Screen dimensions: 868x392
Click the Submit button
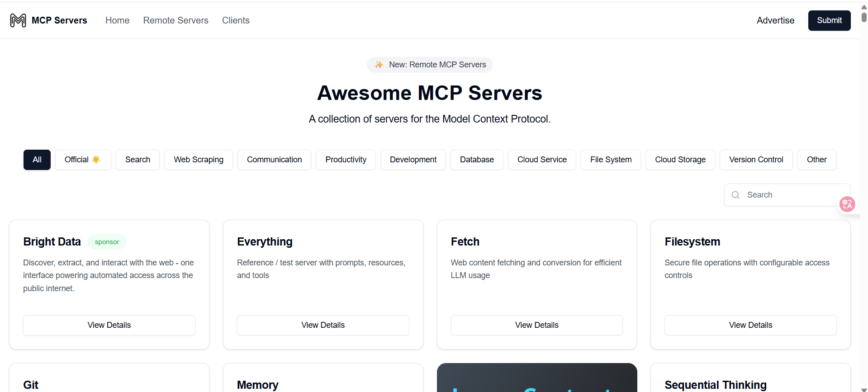tap(829, 20)
